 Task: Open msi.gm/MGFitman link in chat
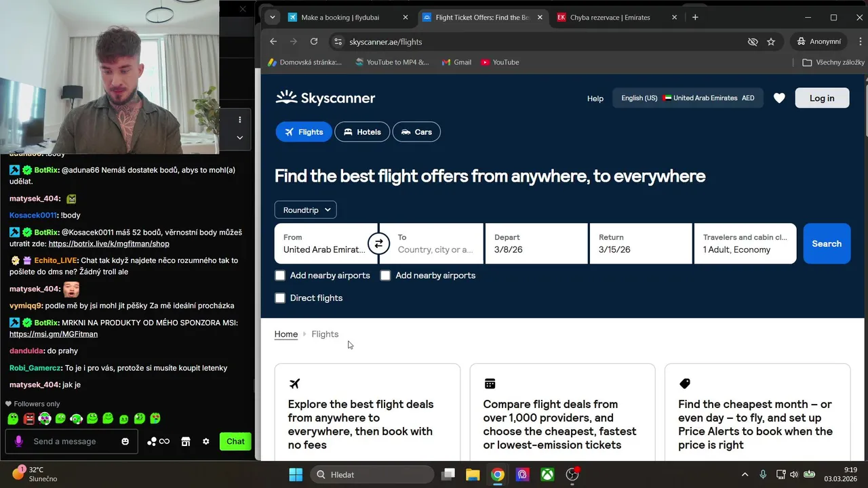(x=54, y=334)
